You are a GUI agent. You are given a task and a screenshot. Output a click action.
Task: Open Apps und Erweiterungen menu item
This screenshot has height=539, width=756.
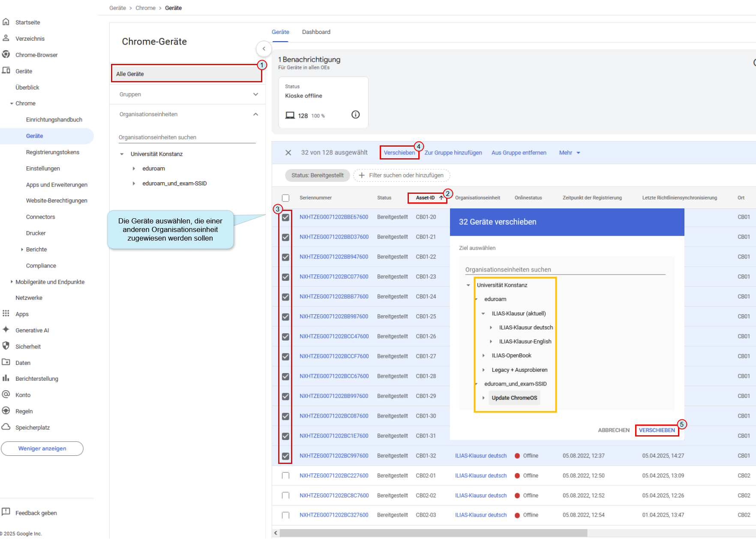pos(57,185)
